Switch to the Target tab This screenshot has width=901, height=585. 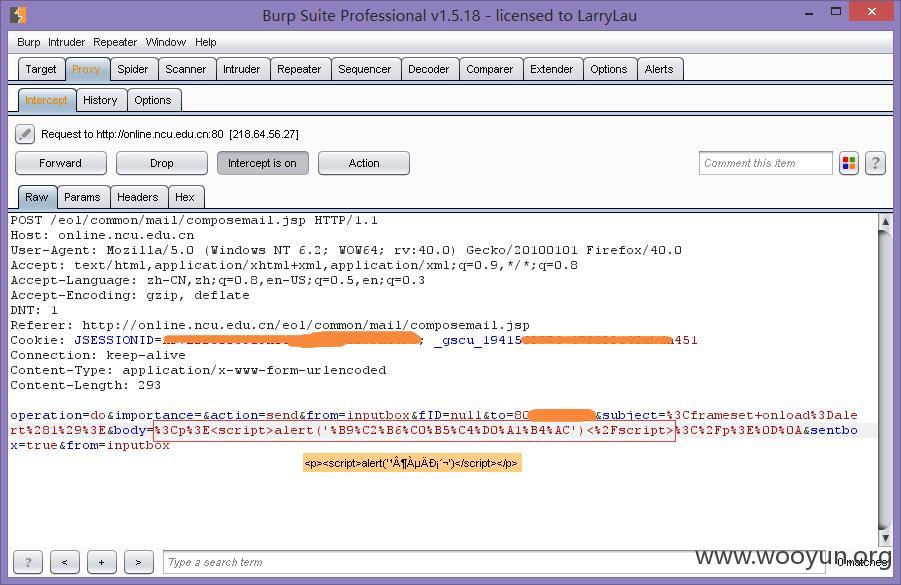41,69
